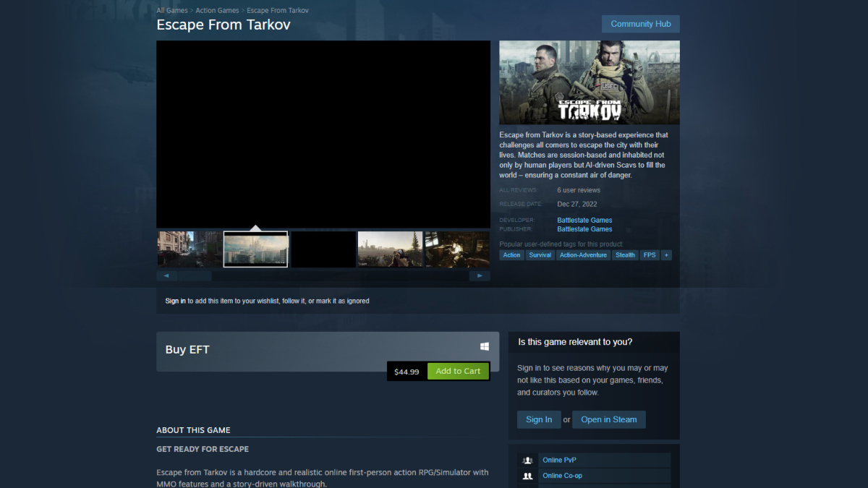Click the $44.99 price label
The image size is (868, 488).
point(407,372)
